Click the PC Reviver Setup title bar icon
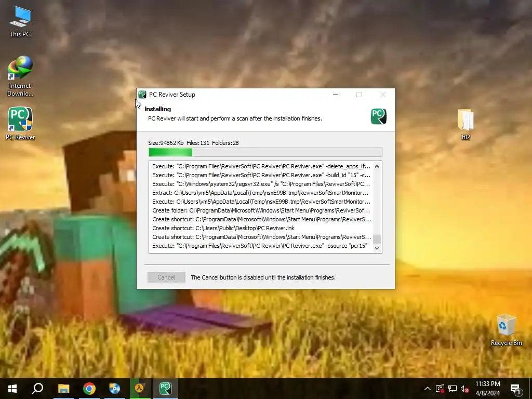Image resolution: width=532 pixels, height=399 pixels. point(142,95)
